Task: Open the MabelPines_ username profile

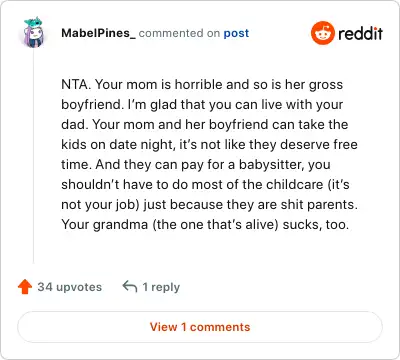Action: point(98,33)
